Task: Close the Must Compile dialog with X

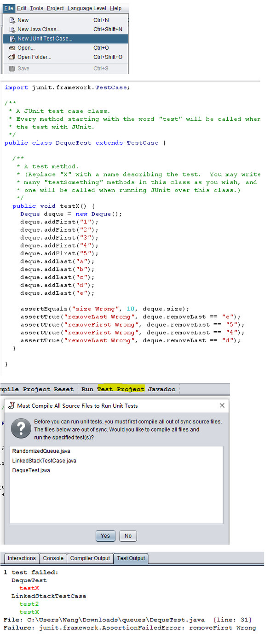Action: 222,406
